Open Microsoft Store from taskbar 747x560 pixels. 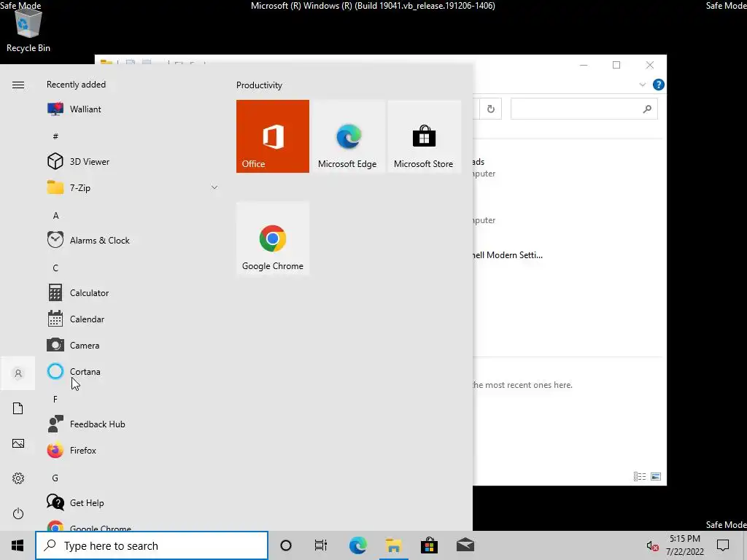(x=429, y=545)
